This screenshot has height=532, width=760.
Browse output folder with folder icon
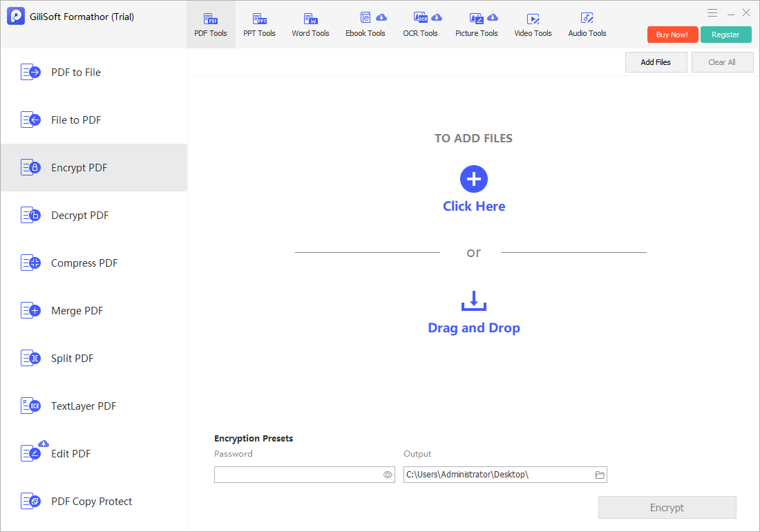coord(600,475)
